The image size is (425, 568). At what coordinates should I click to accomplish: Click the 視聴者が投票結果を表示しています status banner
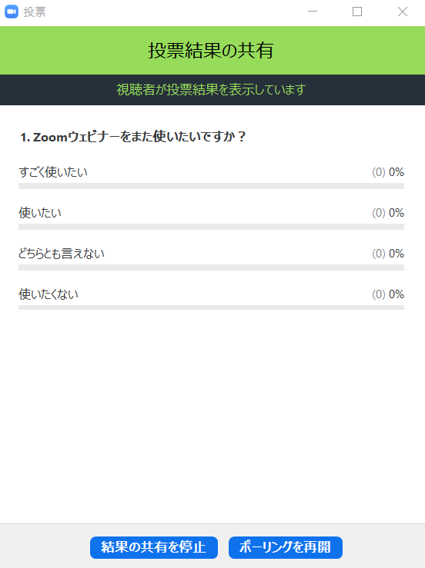(212, 90)
